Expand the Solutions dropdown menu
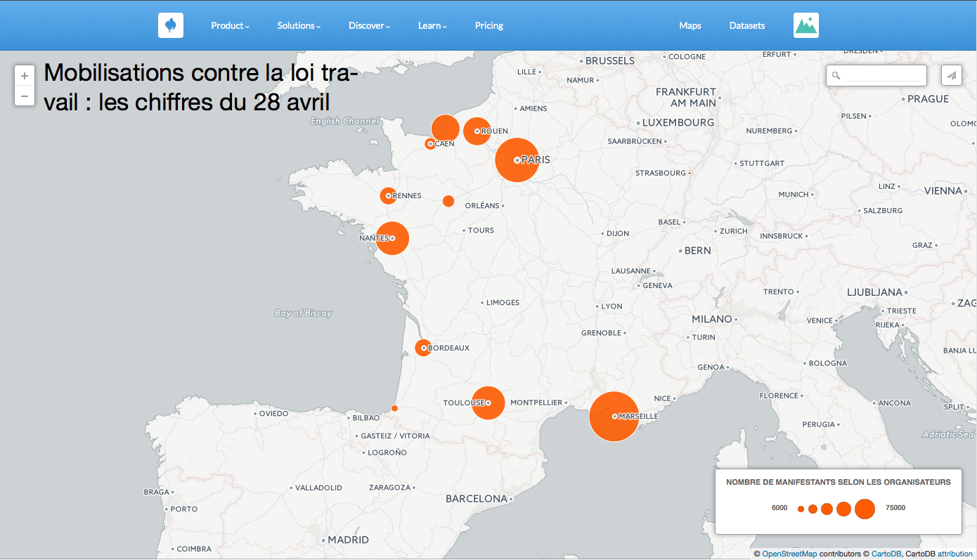Screen dimensions: 977x560 point(299,25)
